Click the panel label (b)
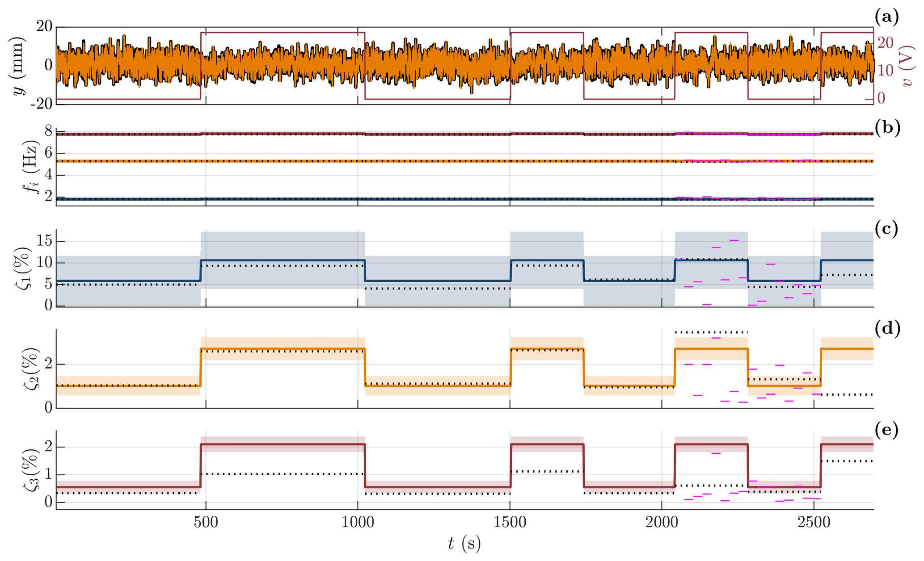 (x=886, y=128)
